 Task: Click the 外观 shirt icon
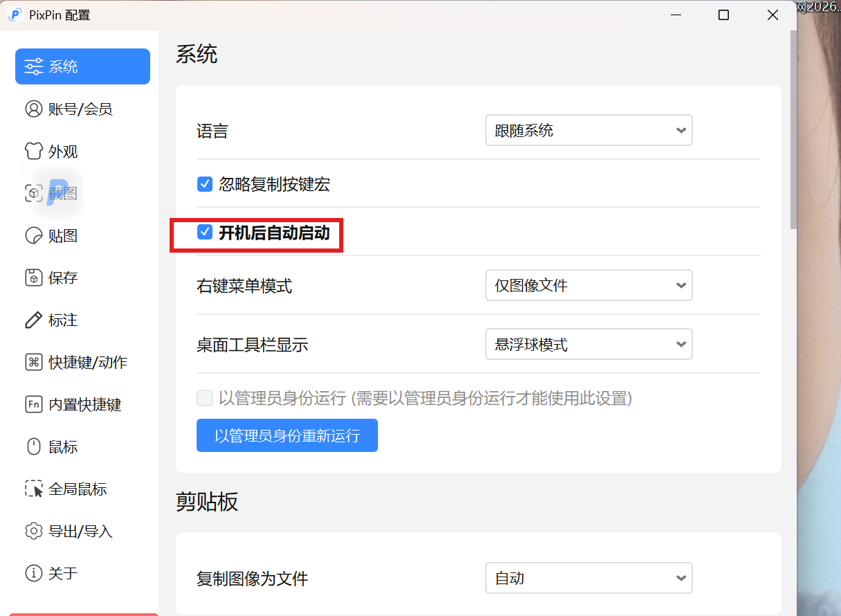[34, 151]
